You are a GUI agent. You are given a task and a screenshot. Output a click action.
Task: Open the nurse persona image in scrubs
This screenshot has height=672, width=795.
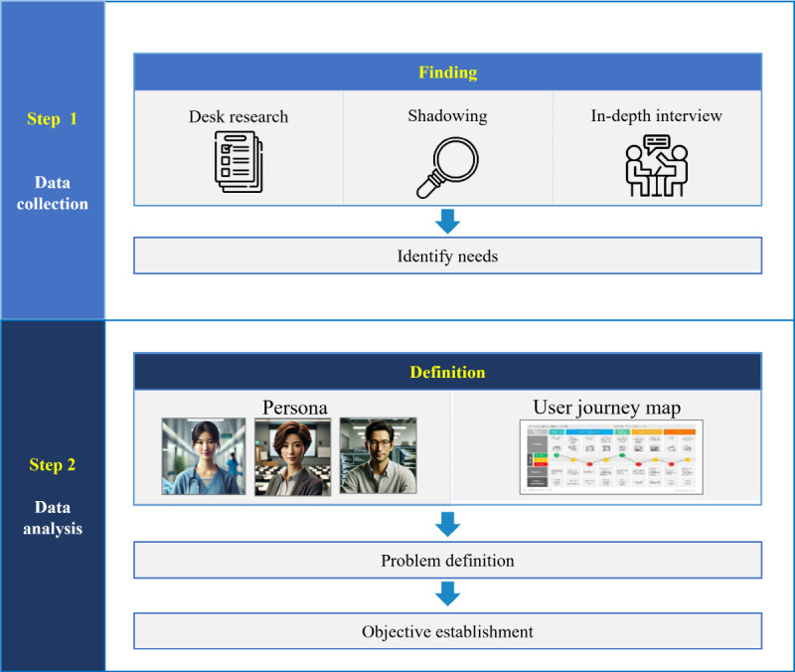click(x=204, y=456)
